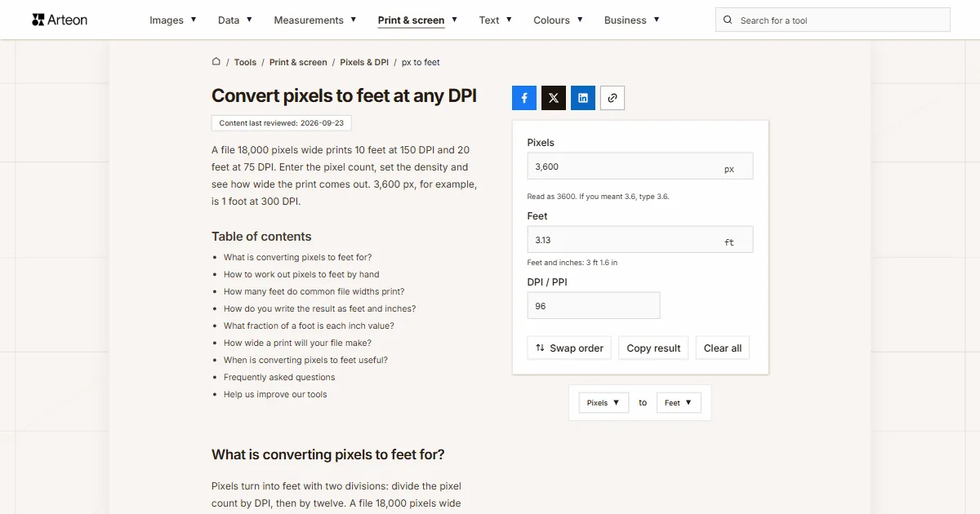980x514 pixels.
Task: Copy page link with chain icon
Action: (x=612, y=98)
